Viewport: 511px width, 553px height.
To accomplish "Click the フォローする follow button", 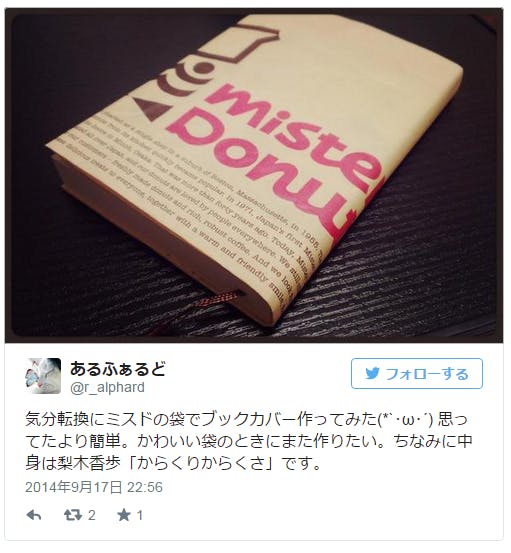I will pos(416,373).
